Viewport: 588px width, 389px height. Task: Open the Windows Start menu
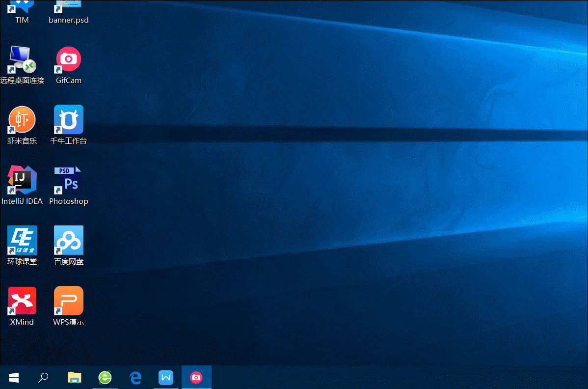14,377
